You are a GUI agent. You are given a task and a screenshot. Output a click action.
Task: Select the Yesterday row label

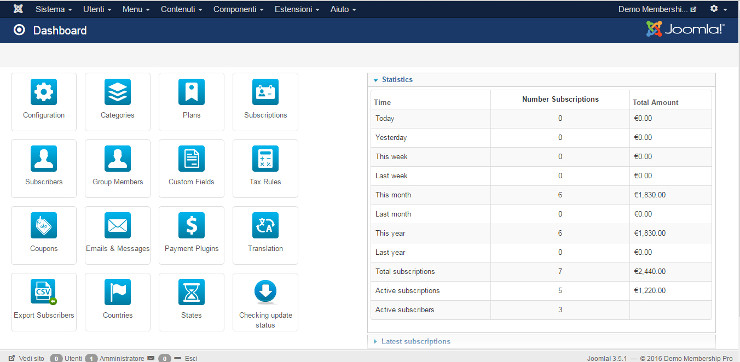pyautogui.click(x=391, y=137)
